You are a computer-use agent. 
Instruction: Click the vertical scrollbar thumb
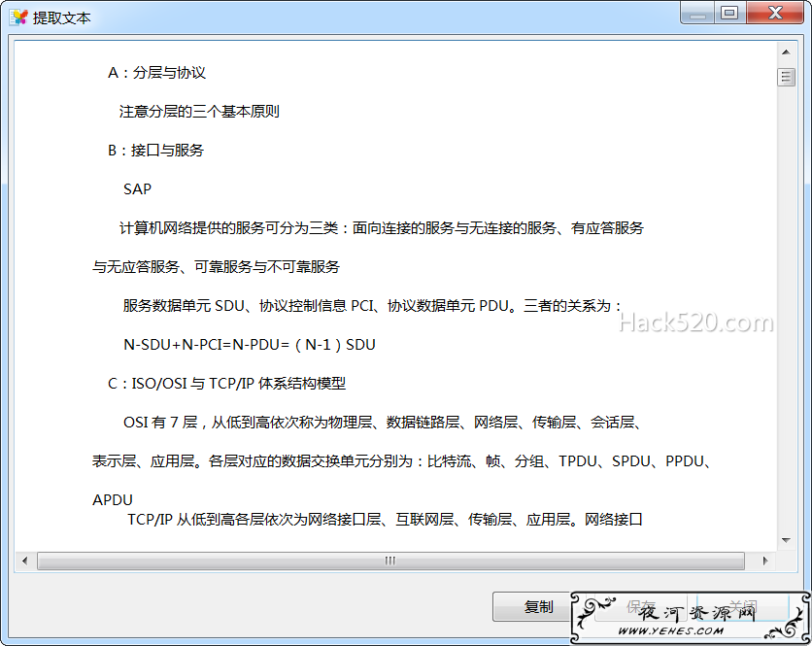(786, 77)
